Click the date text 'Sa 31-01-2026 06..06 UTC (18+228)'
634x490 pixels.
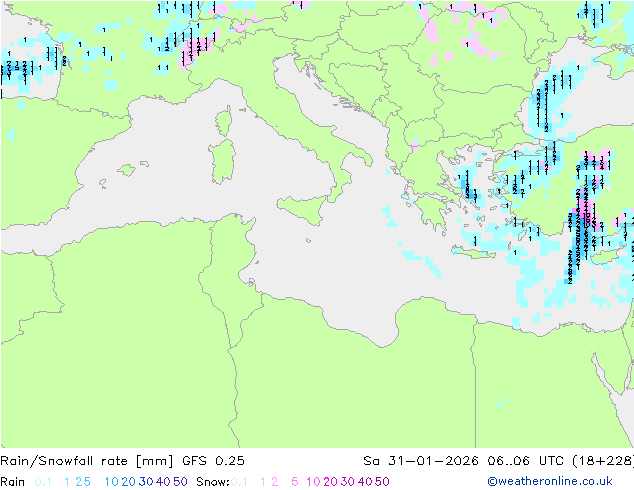498,461
